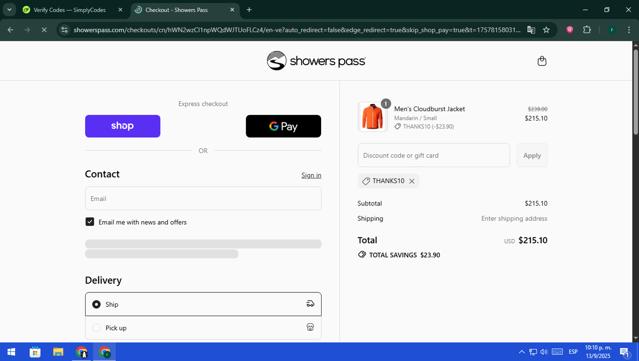Switch to Verify Codes SimplyCodes tab
Image resolution: width=639 pixels, height=361 pixels.
70,10
